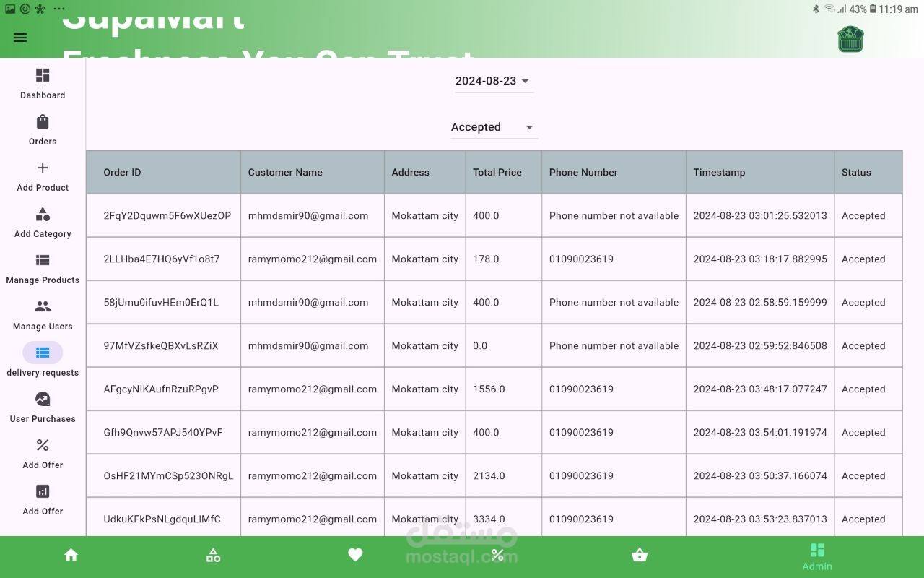
Task: Click the Add Product plus icon
Action: coord(43,168)
